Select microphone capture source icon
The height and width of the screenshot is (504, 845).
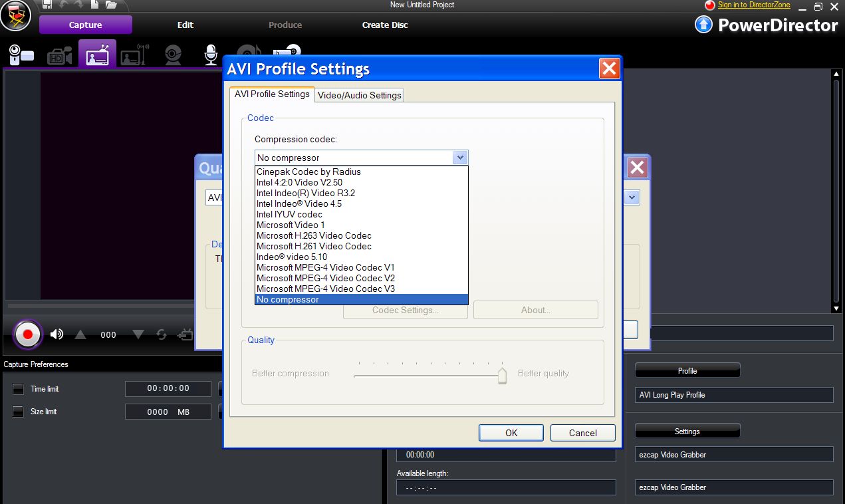click(x=211, y=55)
